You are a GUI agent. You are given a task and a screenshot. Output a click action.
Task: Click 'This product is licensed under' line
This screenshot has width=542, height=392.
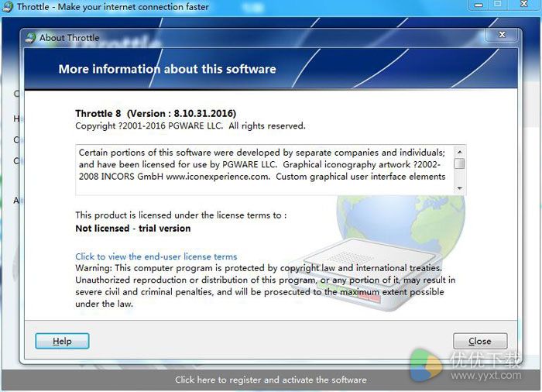tap(180, 215)
